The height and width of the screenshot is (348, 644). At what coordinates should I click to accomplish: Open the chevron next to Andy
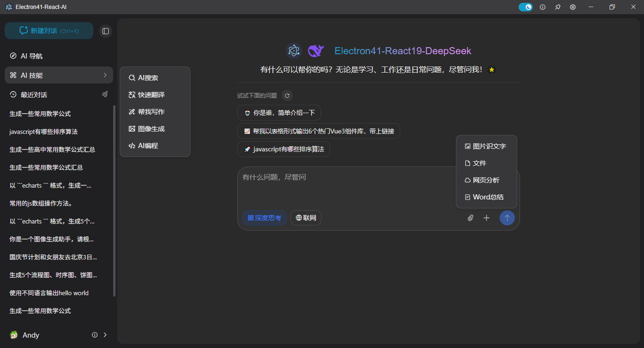(x=105, y=335)
